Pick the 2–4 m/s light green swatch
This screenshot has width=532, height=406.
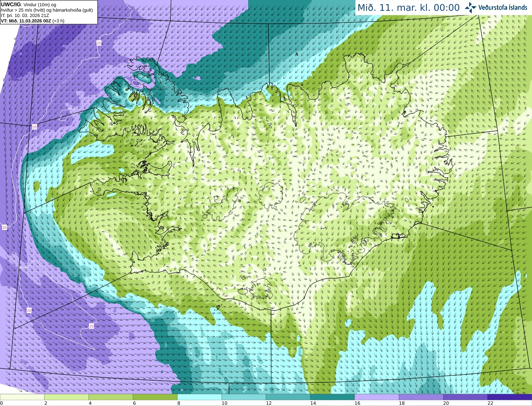point(66,397)
